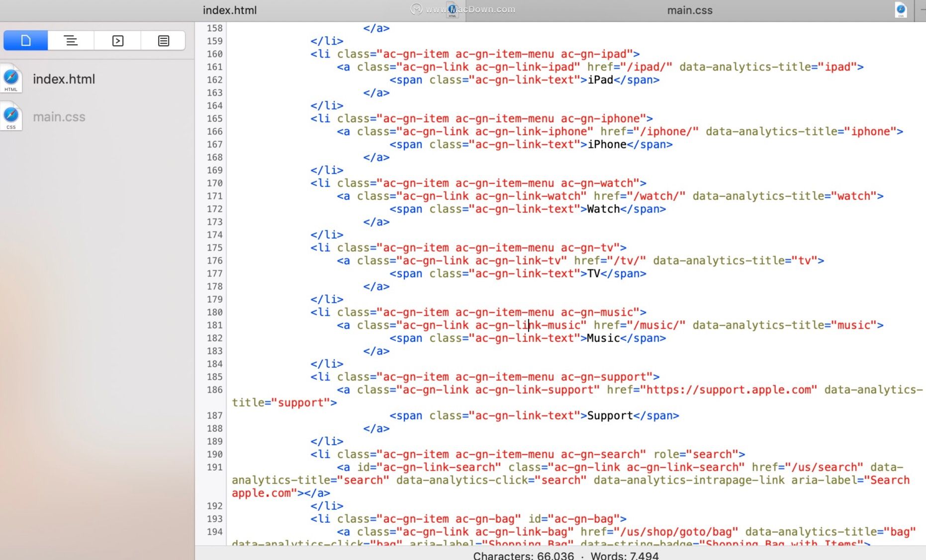The image size is (926, 560).
Task: Click the TV text inside span
Action: pos(594,274)
